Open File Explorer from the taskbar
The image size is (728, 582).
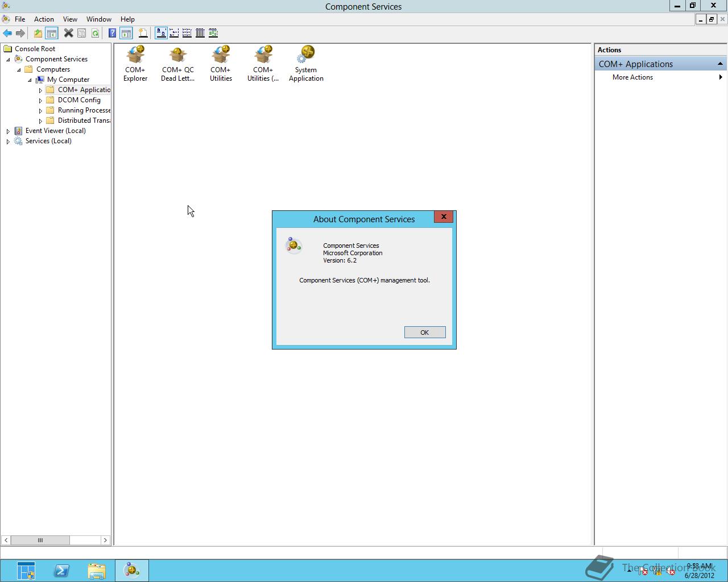[97, 571]
